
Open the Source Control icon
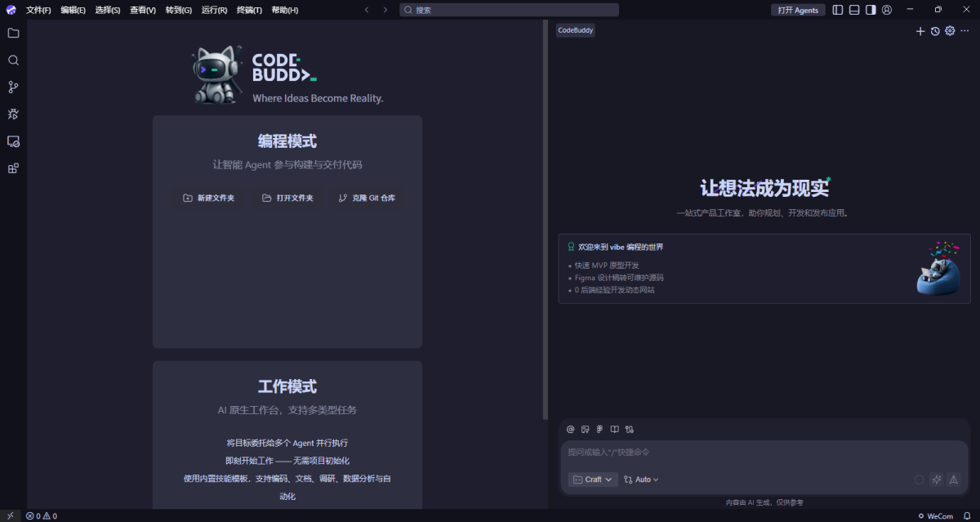tap(12, 87)
